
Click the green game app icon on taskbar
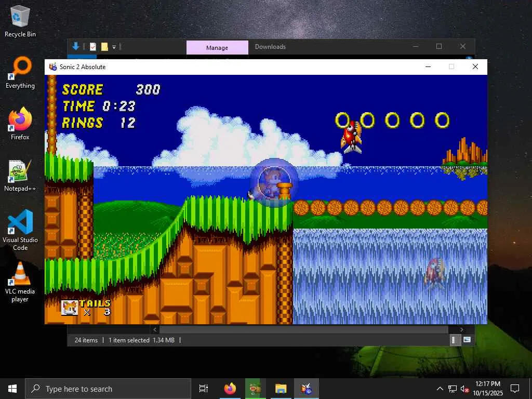(255, 389)
